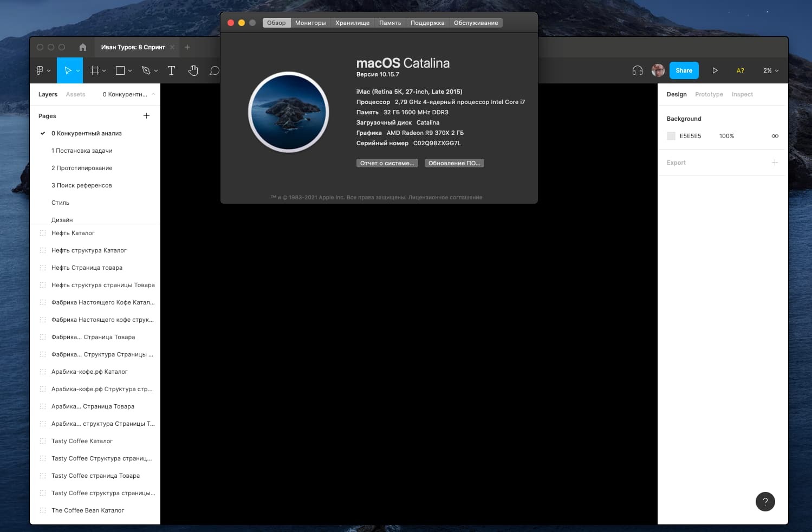Image resolution: width=812 pixels, height=532 pixels.
Task: Switch to the Layers tab
Action: [x=48, y=94]
